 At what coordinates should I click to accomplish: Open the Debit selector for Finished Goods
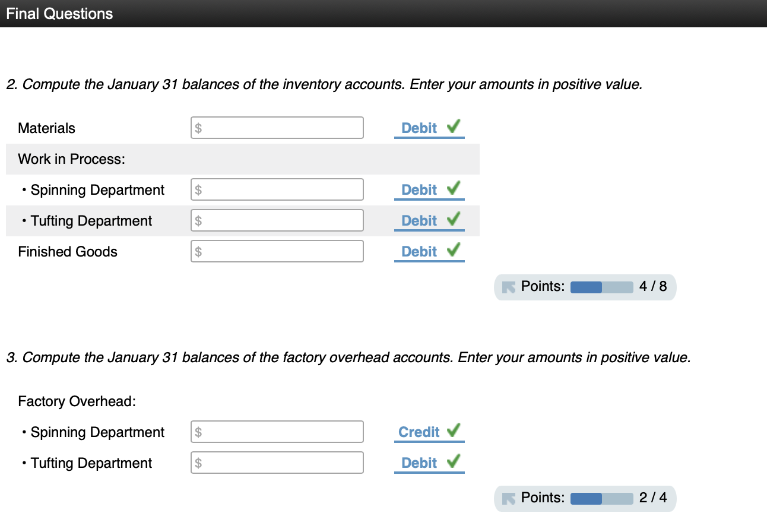(x=420, y=251)
